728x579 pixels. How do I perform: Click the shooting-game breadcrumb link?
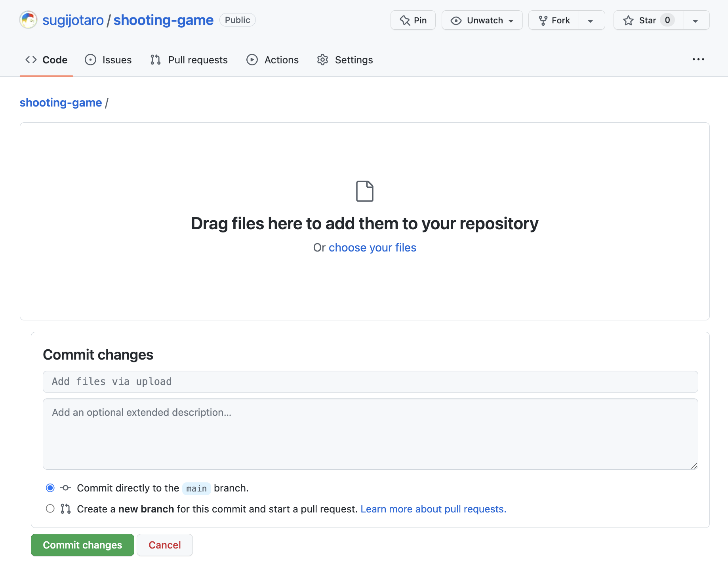pos(61,103)
